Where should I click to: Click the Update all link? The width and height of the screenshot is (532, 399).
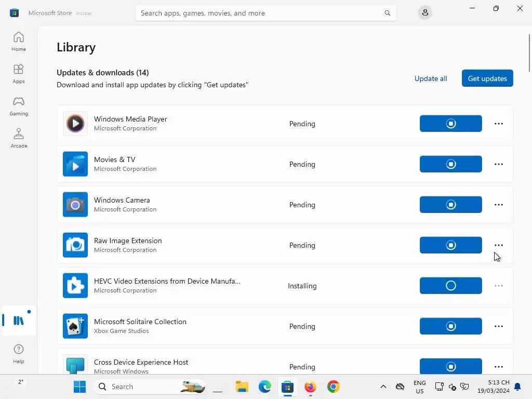point(431,78)
